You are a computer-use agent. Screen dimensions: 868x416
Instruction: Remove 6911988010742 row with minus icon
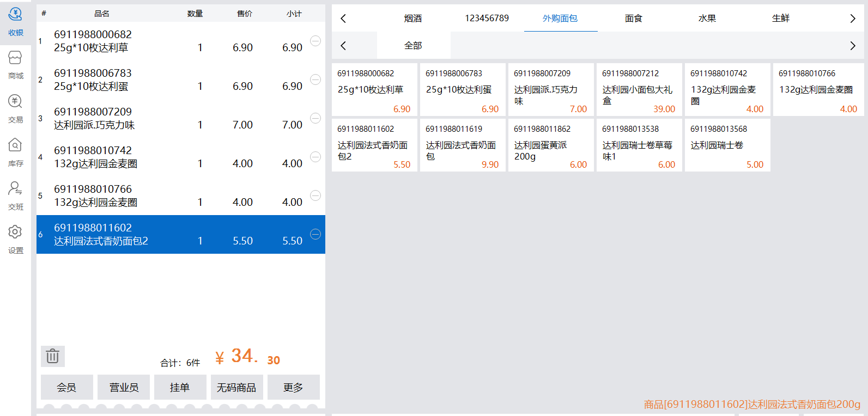pyautogui.click(x=315, y=157)
